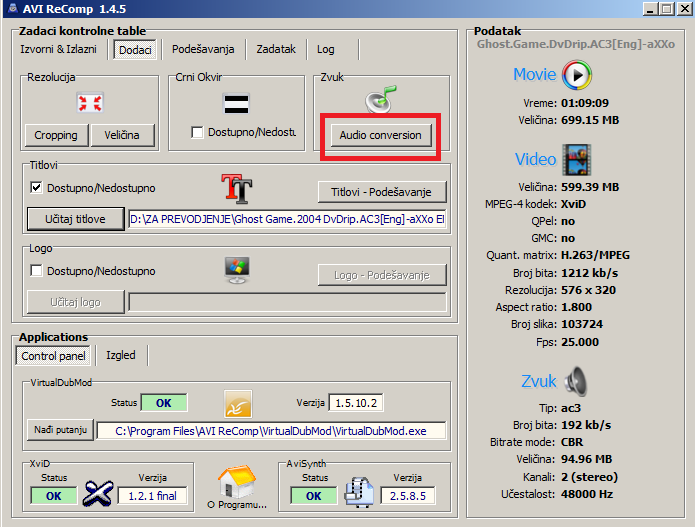Click the VirtualDubMod OK status indicator
The height and width of the screenshot is (527, 695).
tap(164, 403)
